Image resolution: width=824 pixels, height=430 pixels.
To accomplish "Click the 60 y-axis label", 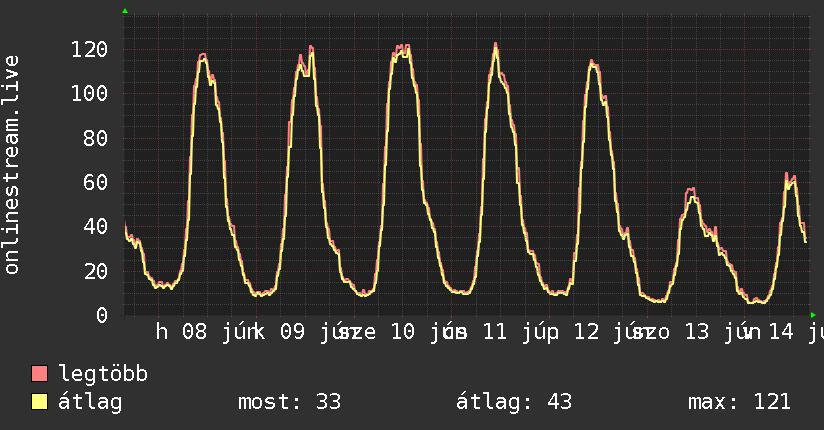I will [x=96, y=183].
